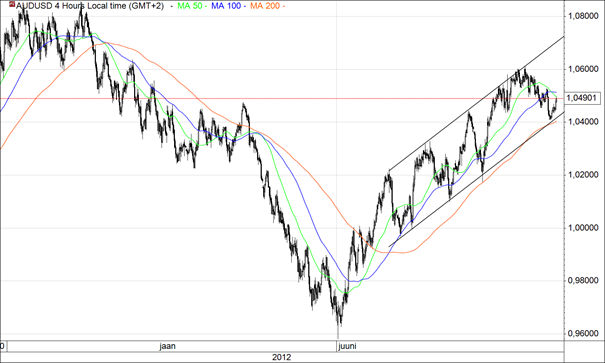Image resolution: width=605 pixels, height=363 pixels.
Task: Click the 1,06000 price axis label
Action: pyautogui.click(x=583, y=69)
